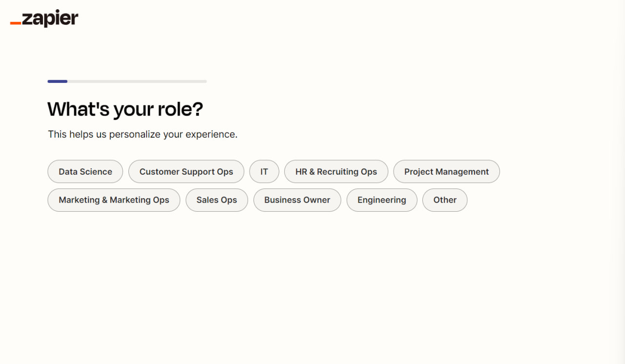Select HR & Recruiting Ops
625x364 pixels.
tap(336, 172)
